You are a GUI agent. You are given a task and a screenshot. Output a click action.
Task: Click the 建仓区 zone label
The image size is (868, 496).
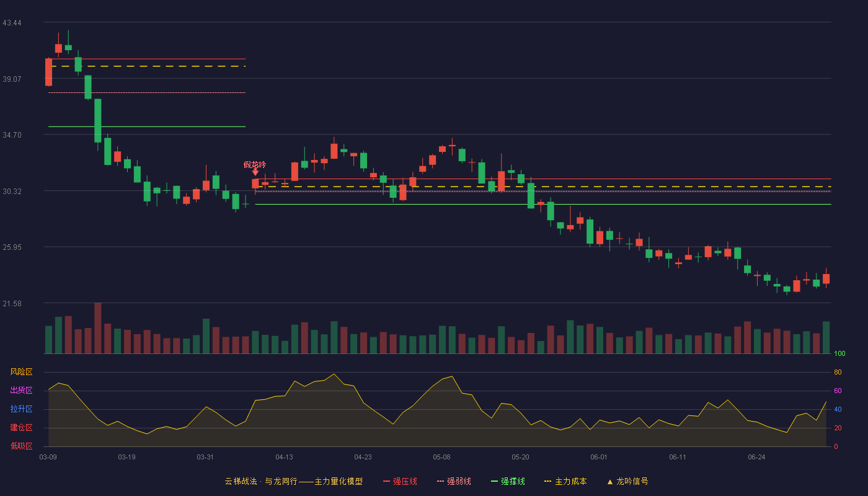(21, 428)
